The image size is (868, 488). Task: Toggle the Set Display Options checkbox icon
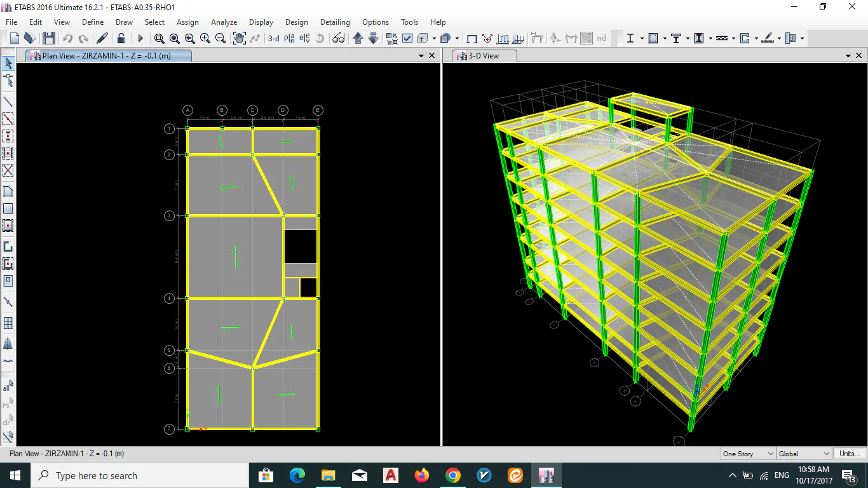pos(407,39)
